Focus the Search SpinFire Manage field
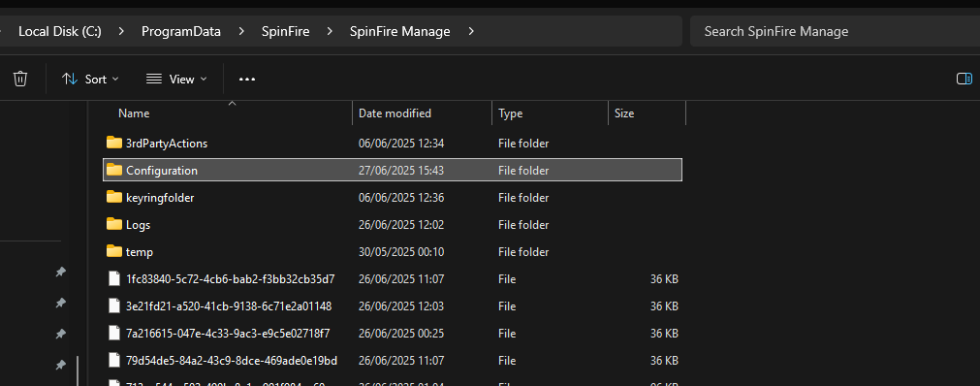This screenshot has height=386, width=980. point(835,31)
